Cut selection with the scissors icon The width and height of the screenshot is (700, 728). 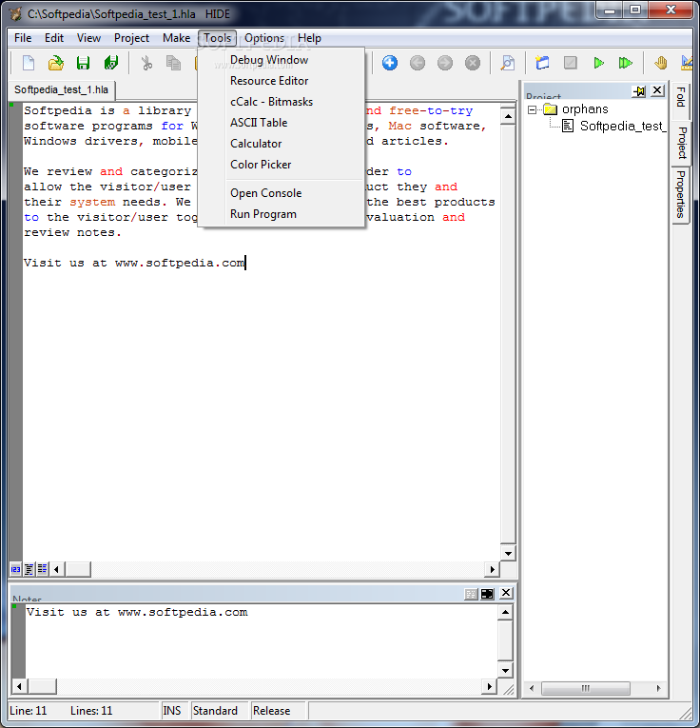tap(146, 63)
